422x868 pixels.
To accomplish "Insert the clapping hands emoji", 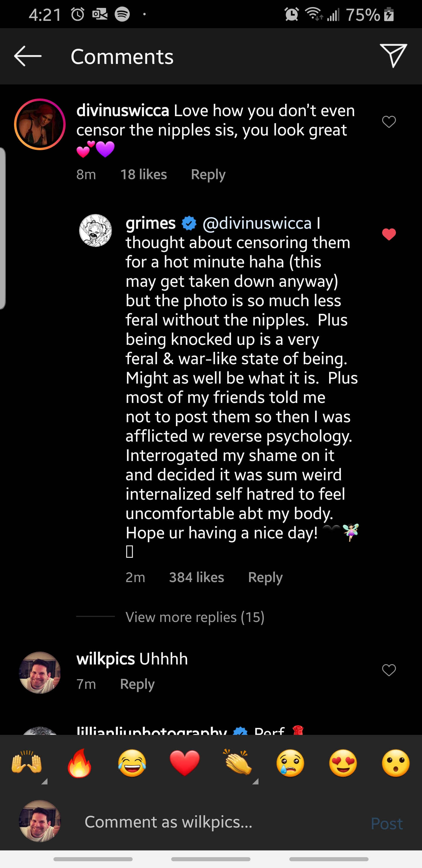I will pos(238,762).
